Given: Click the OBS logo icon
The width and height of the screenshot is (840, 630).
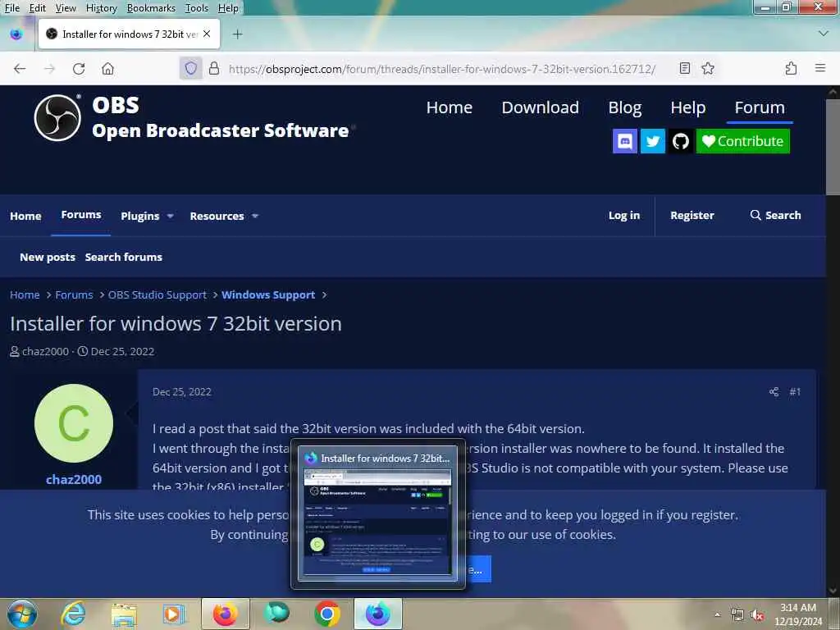Looking at the screenshot, I should coord(57,117).
